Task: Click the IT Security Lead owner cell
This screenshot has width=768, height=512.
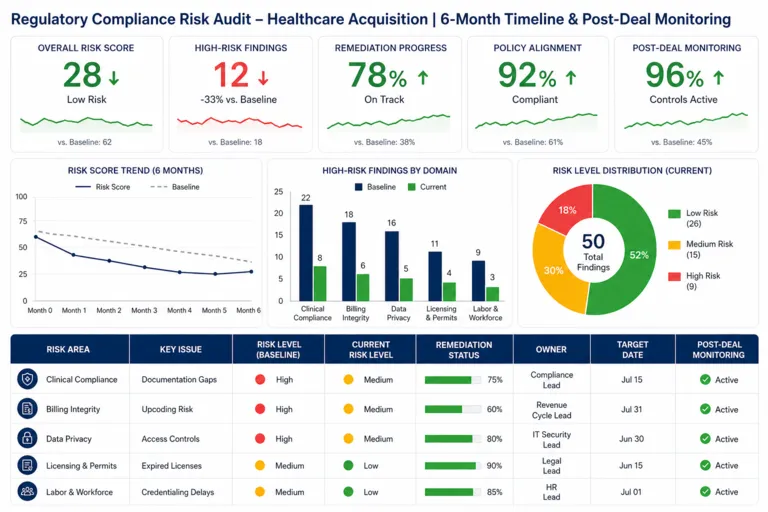Action: pos(552,439)
